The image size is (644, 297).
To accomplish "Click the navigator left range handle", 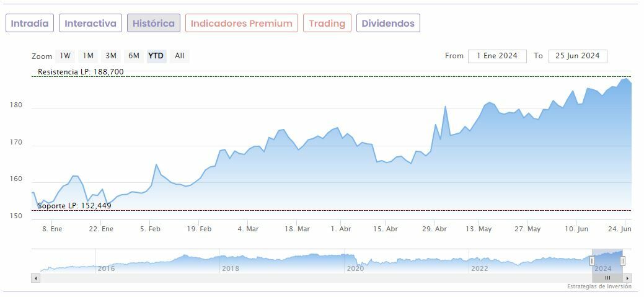I will pyautogui.click(x=592, y=261).
